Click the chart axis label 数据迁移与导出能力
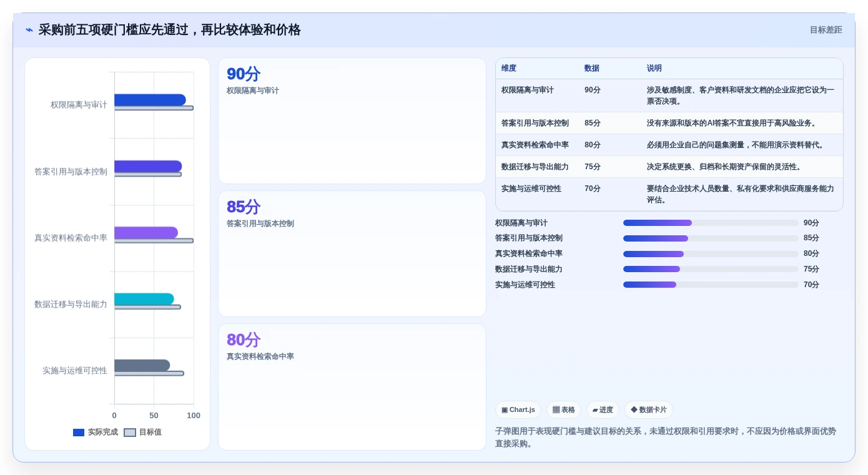The height and width of the screenshot is (475, 868). pos(71,304)
